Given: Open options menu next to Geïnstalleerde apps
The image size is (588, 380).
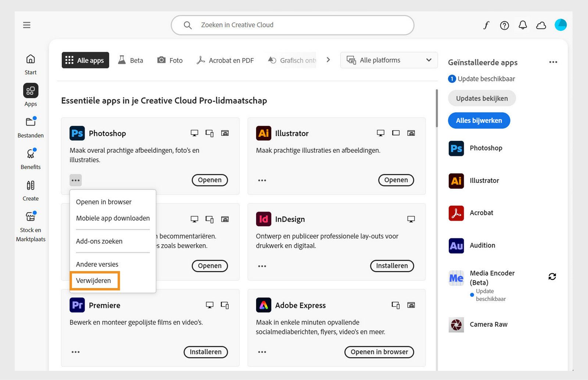Looking at the screenshot, I should click(x=553, y=62).
